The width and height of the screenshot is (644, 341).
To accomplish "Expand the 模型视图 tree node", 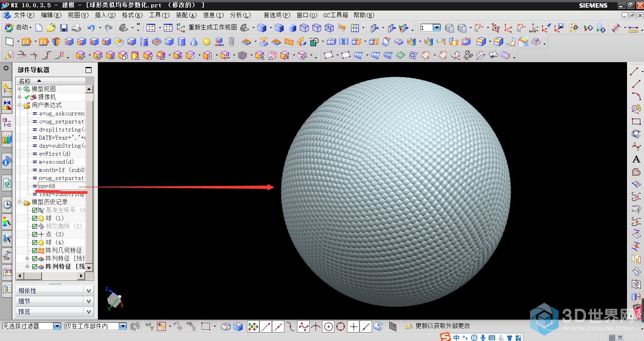I will (x=19, y=89).
